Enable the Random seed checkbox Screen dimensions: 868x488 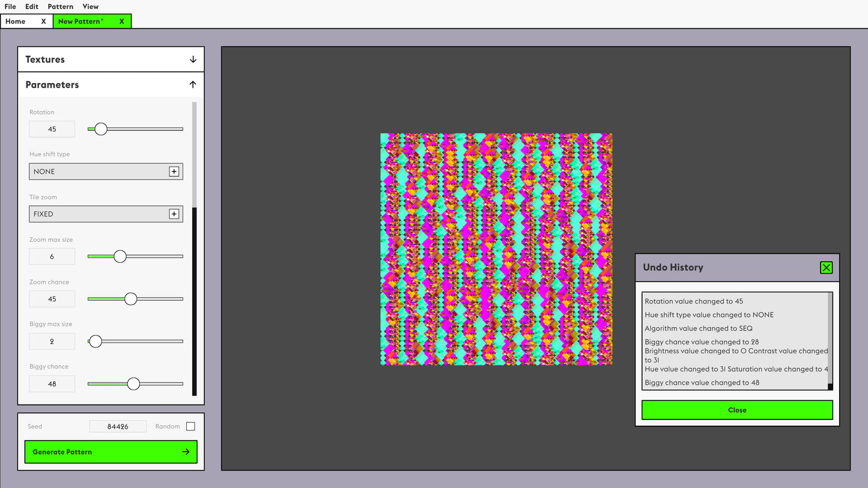pos(190,427)
